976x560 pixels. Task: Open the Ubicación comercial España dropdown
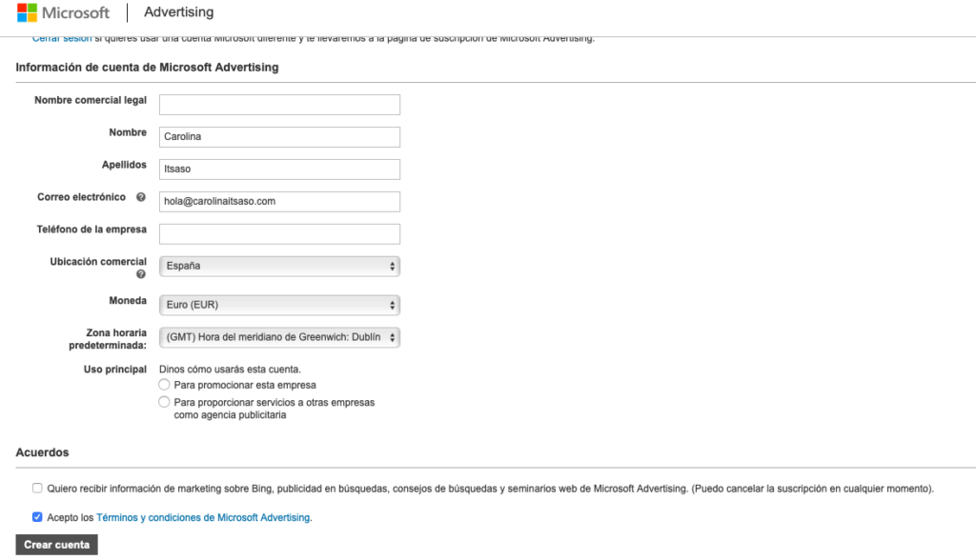279,266
